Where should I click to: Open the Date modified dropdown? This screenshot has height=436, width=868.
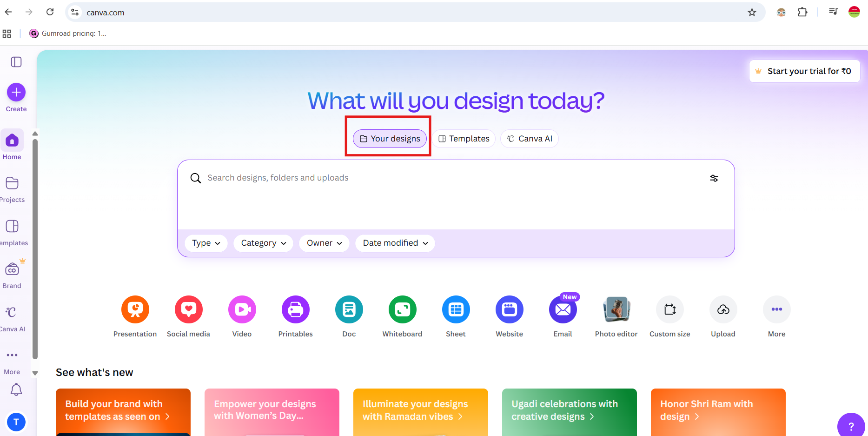click(395, 243)
